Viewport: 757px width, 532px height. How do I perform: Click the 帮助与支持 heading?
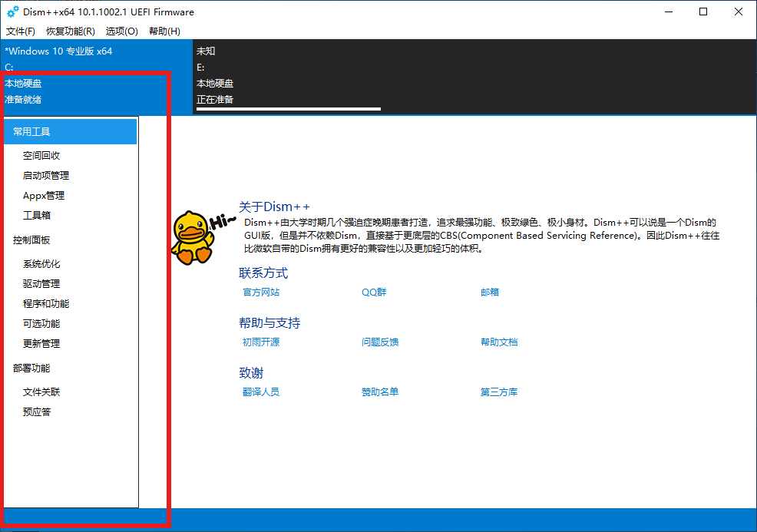coord(269,322)
